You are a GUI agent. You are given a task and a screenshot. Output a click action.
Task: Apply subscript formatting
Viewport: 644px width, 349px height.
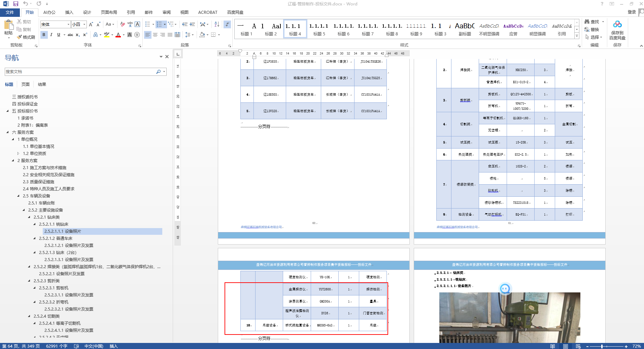coord(78,35)
